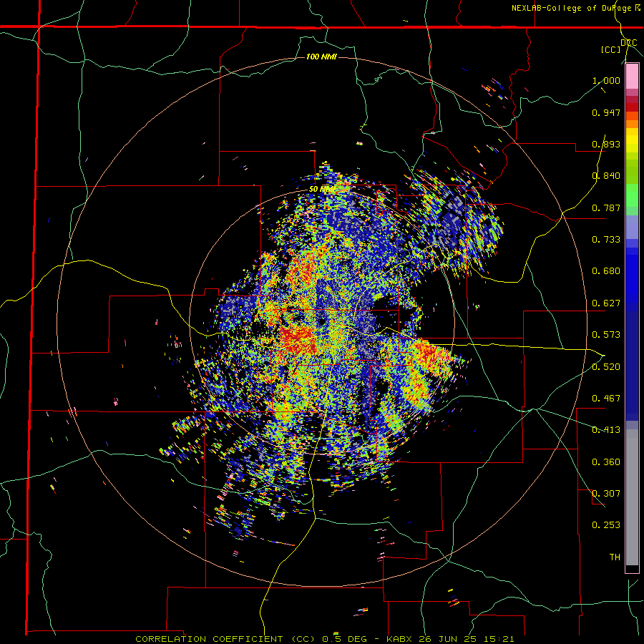Click the 0.680 legend value
The width and height of the screenshot is (644, 644).
606,271
